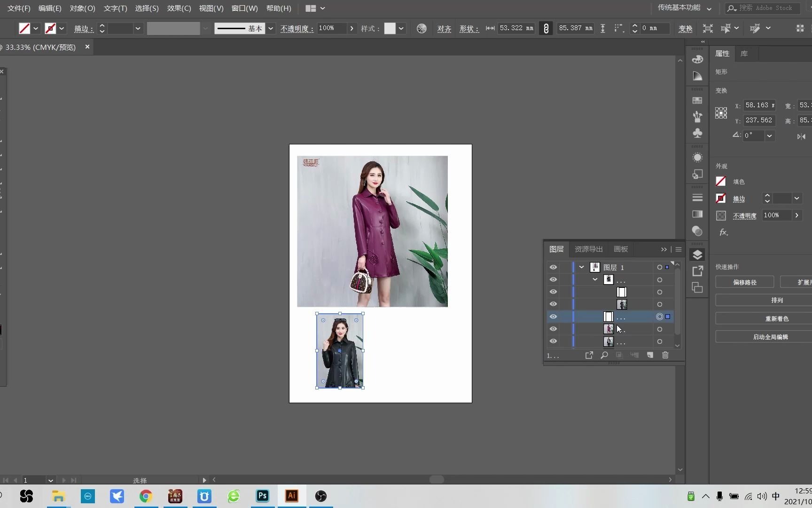Hide the selected highlighted layer row's eye
Image resolution: width=812 pixels, height=508 pixels.
pos(553,317)
